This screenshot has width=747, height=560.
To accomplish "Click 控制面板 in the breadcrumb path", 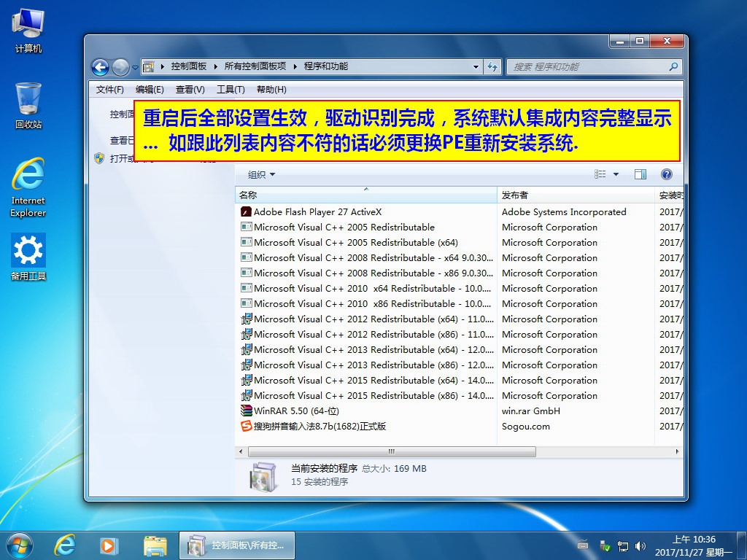I will tap(189, 66).
